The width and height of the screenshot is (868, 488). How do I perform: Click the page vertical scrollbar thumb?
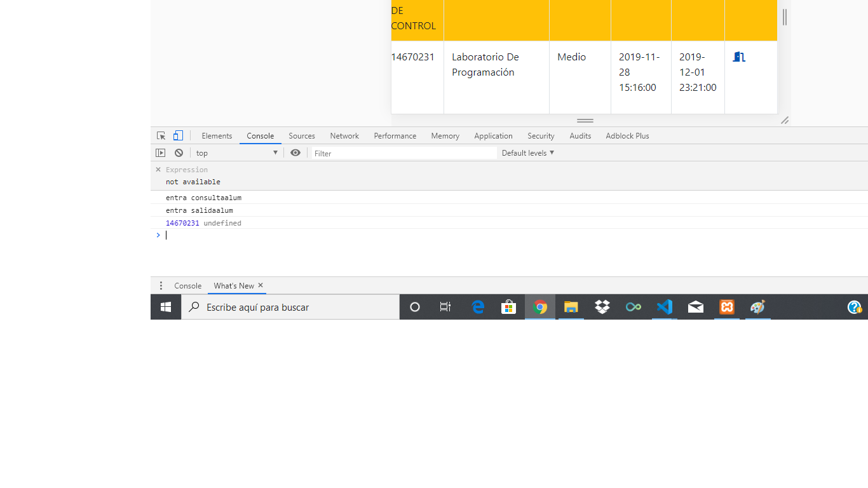click(x=785, y=17)
